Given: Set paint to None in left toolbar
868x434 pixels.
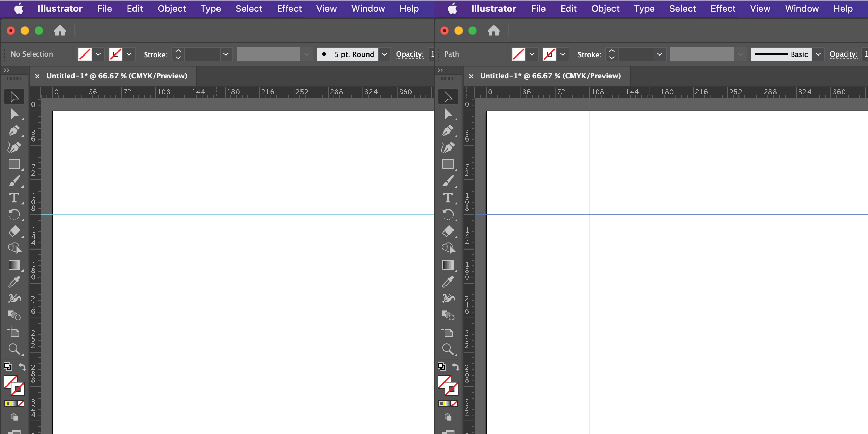Looking at the screenshot, I should point(21,403).
